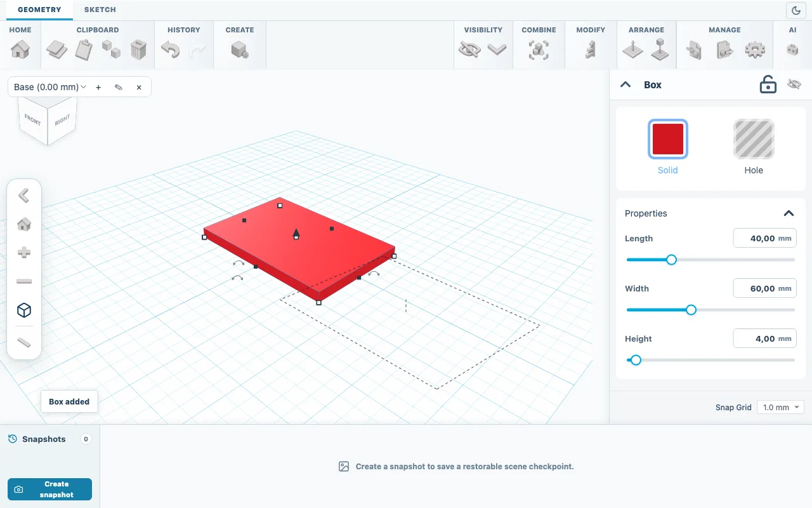Screen dimensions: 812x508
Task: Open the Snap Grid 1.0 mm dropdown
Action: tap(781, 407)
